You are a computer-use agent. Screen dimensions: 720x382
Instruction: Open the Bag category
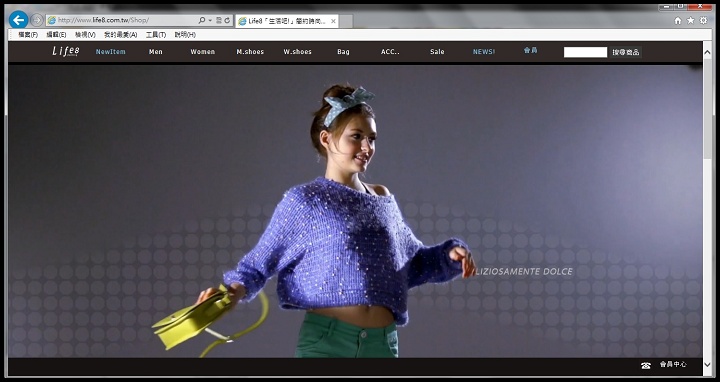343,52
